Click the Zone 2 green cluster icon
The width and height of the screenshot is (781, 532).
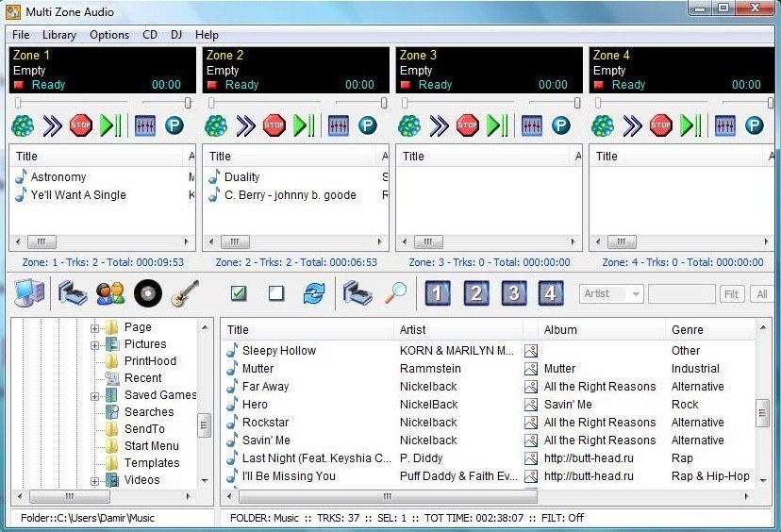216,125
